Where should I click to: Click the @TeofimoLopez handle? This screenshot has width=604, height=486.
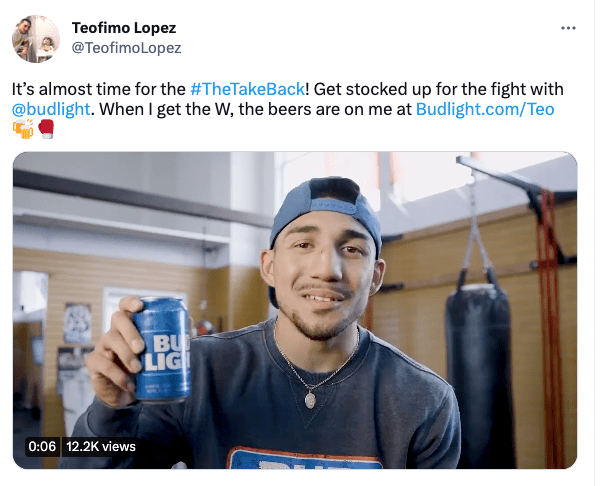126,47
